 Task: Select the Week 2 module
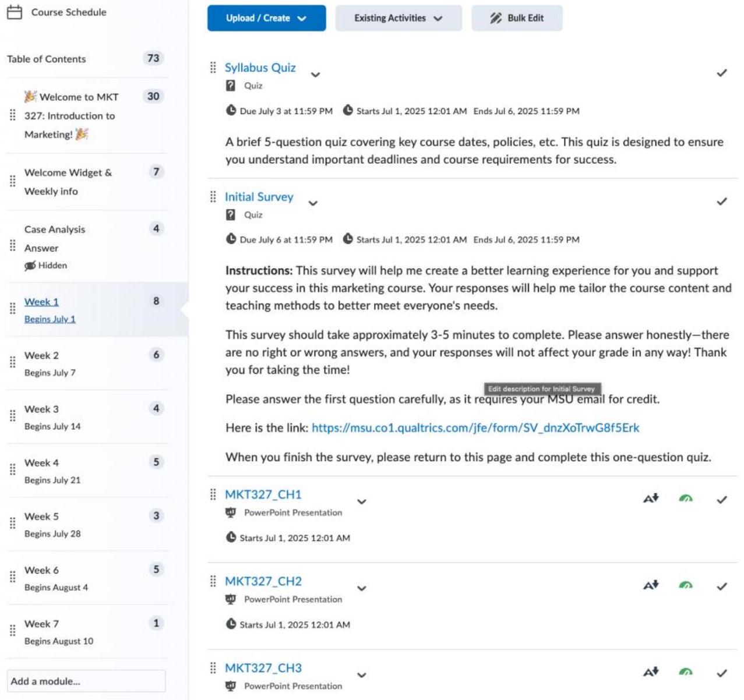(41, 355)
